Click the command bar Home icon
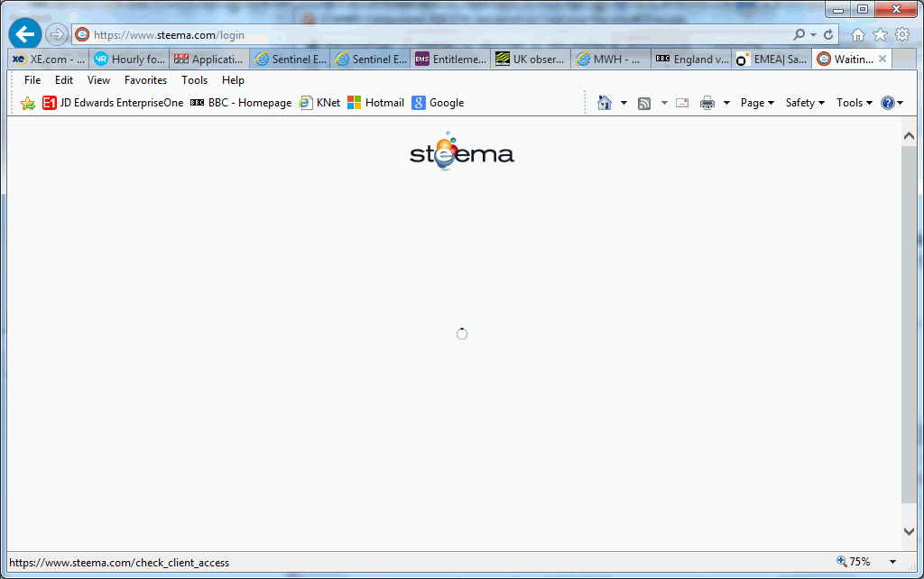 (x=604, y=103)
